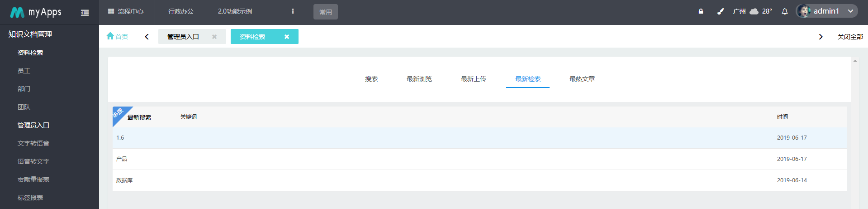868x209 pixels.
Task: Close the 管理员入口 tab
Action: tap(214, 37)
